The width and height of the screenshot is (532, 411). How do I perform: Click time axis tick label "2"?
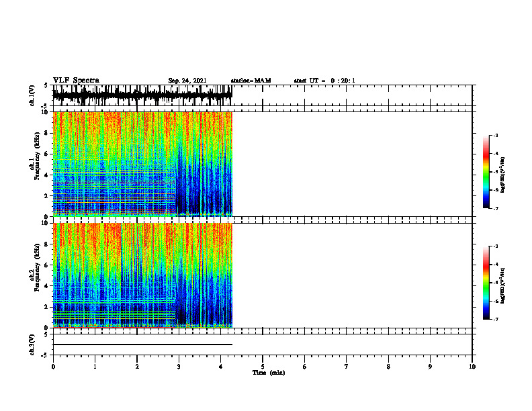137,367
